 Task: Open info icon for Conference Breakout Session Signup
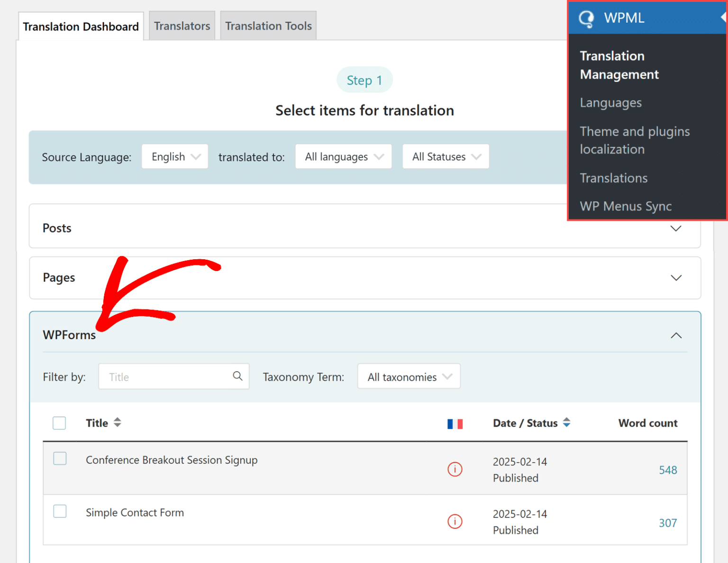455,469
